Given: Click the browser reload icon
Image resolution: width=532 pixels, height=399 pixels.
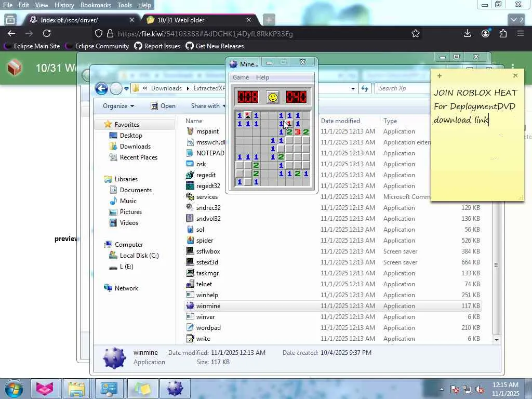Looking at the screenshot, I should pyautogui.click(x=47, y=33).
